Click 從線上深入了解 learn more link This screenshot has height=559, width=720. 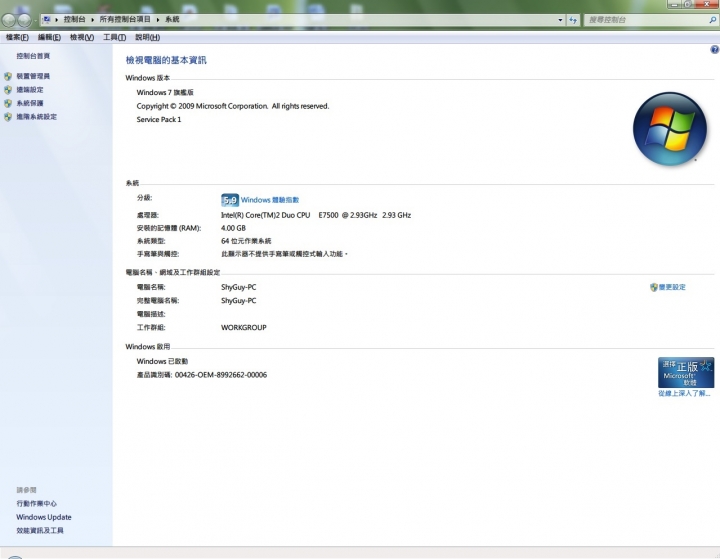(684, 393)
